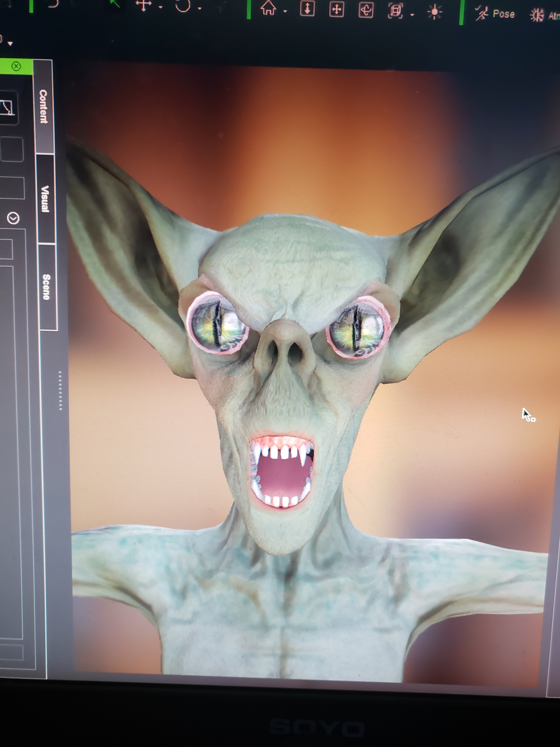Open dropdown arrow beside Move tool
This screenshot has width=560, height=747.
click(x=160, y=7)
